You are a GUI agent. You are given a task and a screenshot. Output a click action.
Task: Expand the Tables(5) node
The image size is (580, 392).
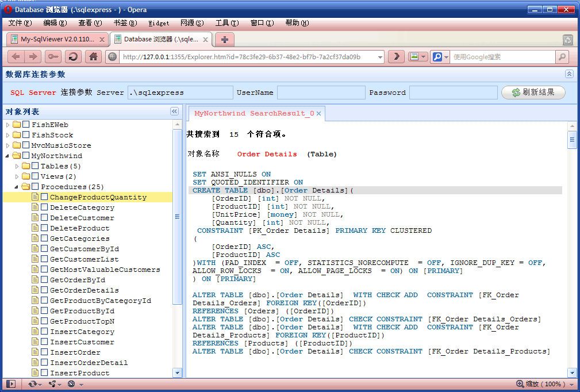point(17,167)
